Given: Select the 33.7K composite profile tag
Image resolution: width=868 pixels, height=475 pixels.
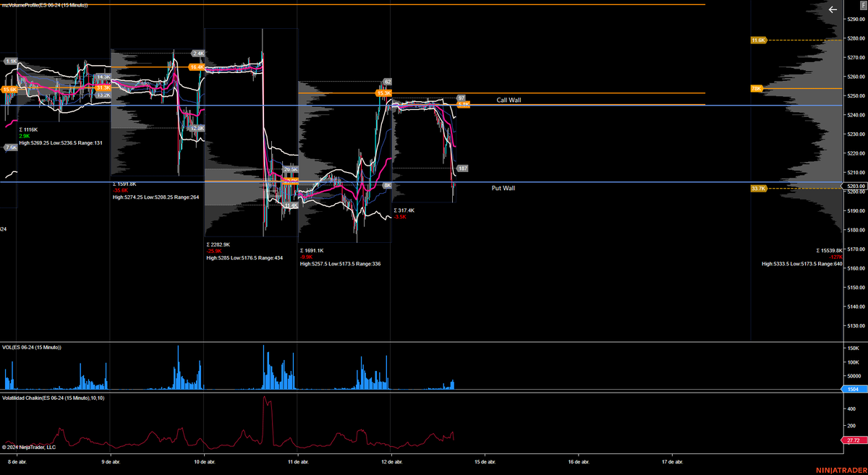Looking at the screenshot, I should pyautogui.click(x=758, y=189).
